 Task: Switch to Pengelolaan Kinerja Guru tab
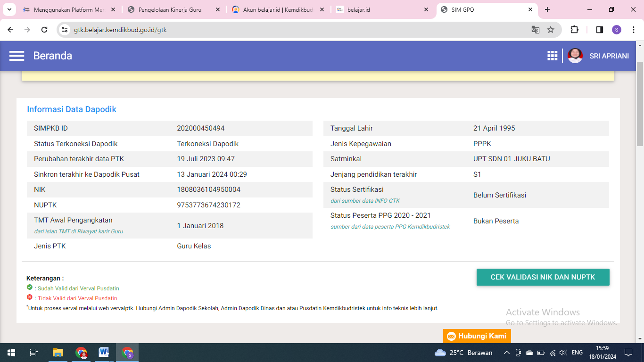coord(170,9)
